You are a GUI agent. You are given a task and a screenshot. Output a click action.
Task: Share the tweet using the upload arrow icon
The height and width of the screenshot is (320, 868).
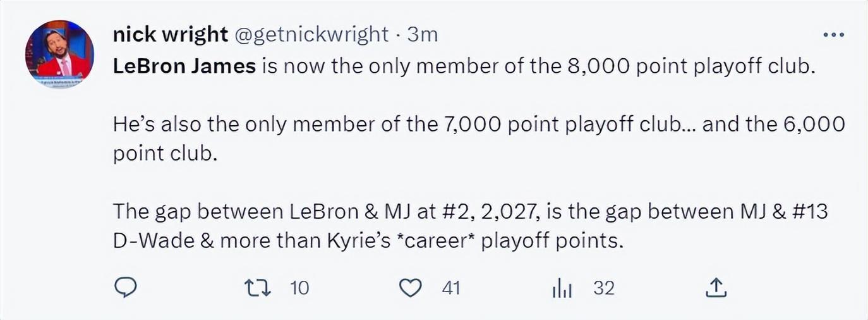click(716, 288)
